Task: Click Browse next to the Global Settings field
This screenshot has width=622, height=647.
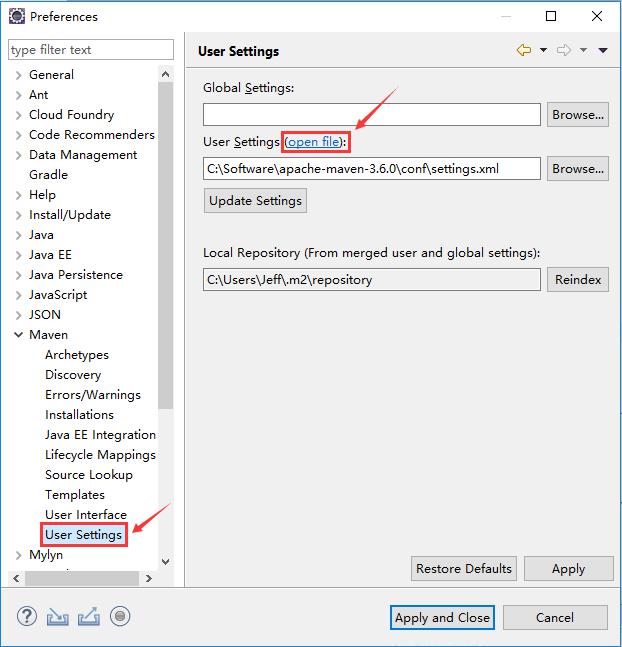Action: pos(578,115)
